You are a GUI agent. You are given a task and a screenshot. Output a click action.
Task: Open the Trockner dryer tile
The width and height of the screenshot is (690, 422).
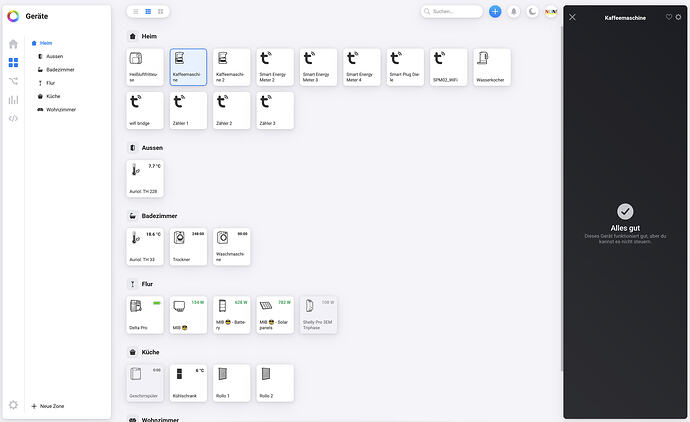(x=188, y=246)
